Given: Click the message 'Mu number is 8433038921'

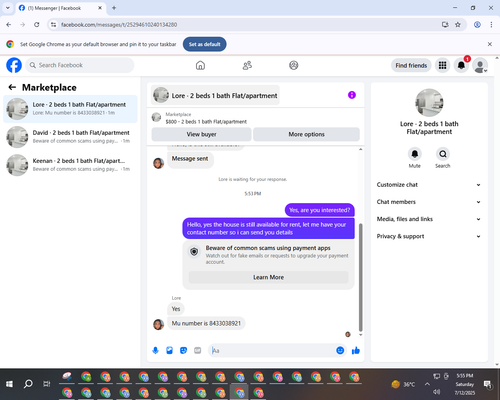Looking at the screenshot, I should pyautogui.click(x=206, y=323).
